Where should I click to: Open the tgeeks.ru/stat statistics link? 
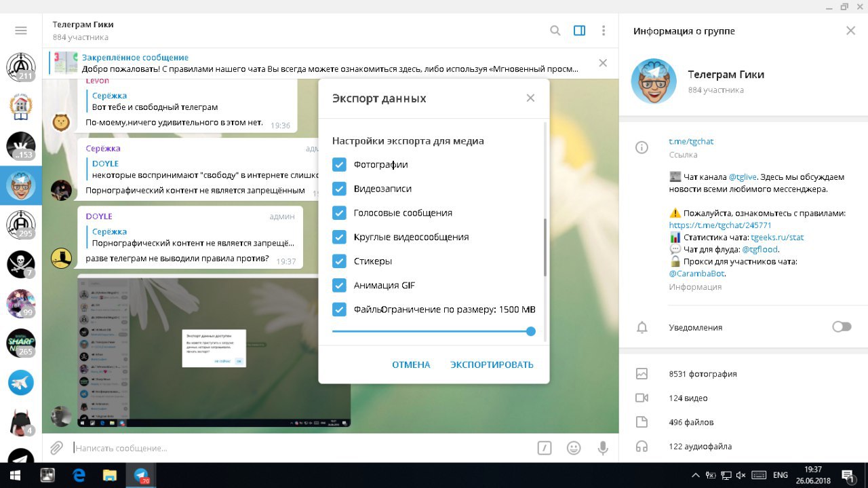[x=777, y=238]
